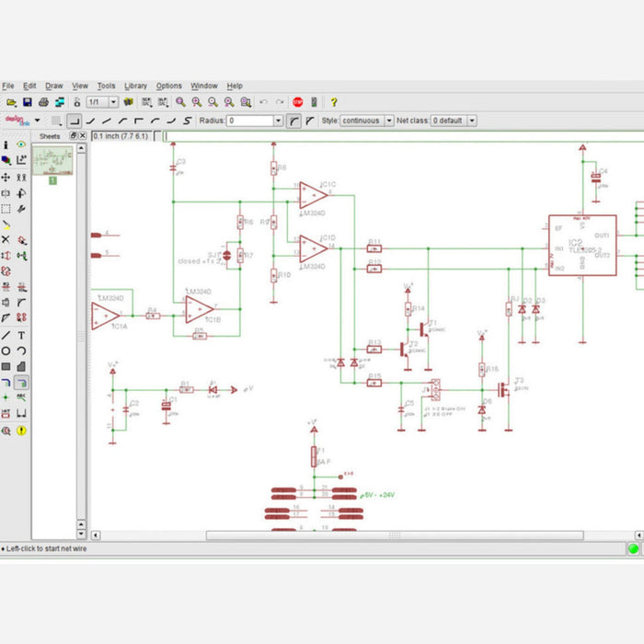Toggle the first wire bend style button
Screen dimensions: 644x644
(75, 121)
